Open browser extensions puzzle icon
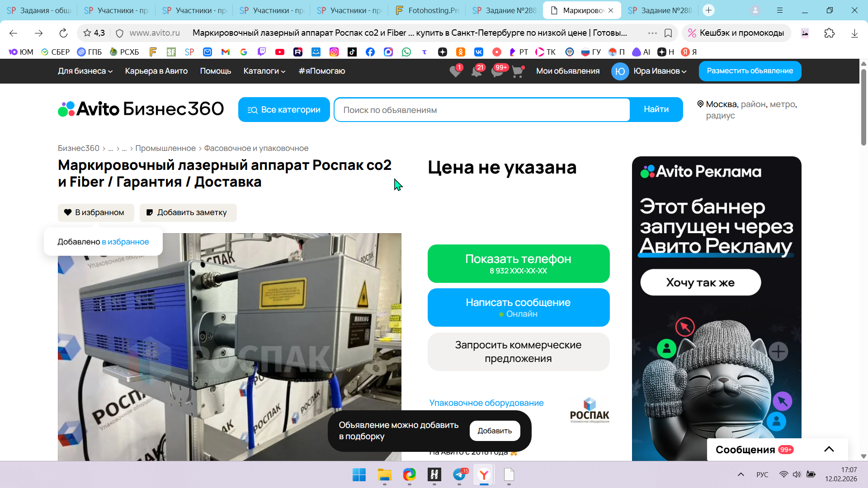Viewport: 868px width, 488px height. tap(829, 33)
